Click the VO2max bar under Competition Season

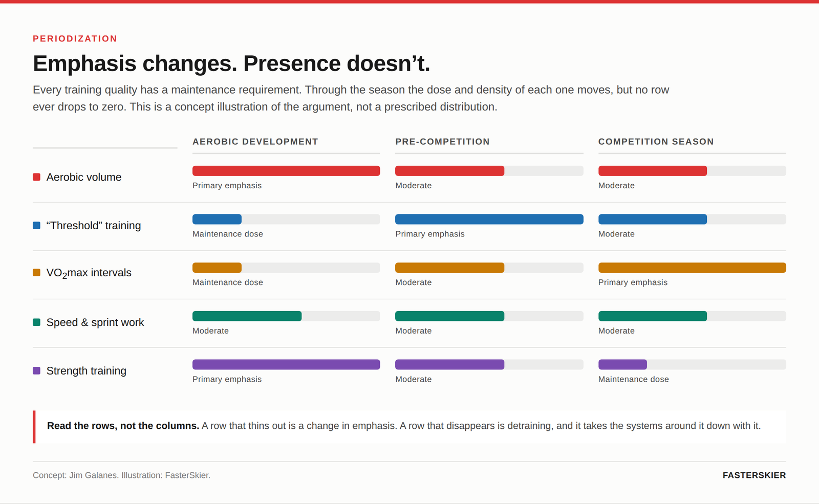pos(692,268)
